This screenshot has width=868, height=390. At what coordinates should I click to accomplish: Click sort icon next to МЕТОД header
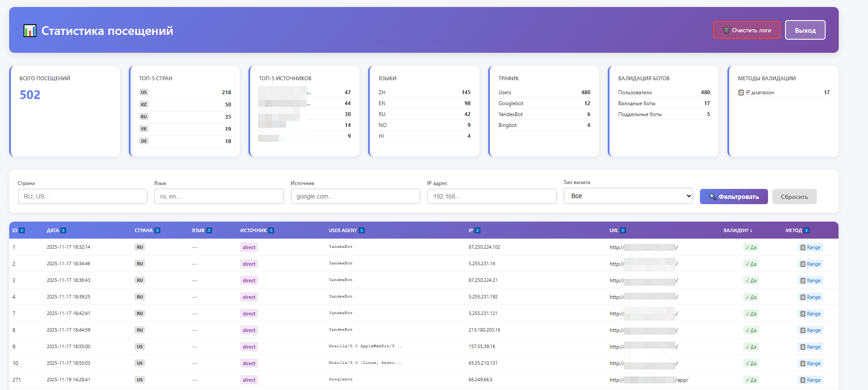coord(807,230)
